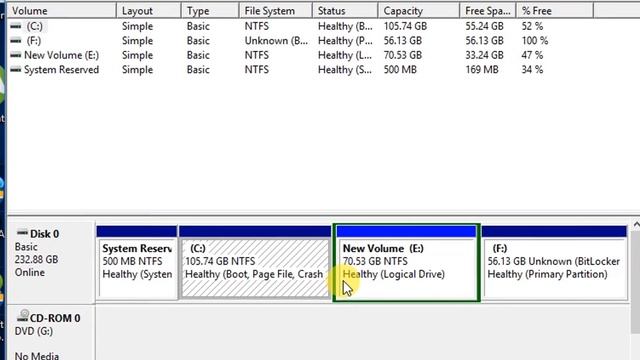Sort by the Status column header

click(x=345, y=11)
